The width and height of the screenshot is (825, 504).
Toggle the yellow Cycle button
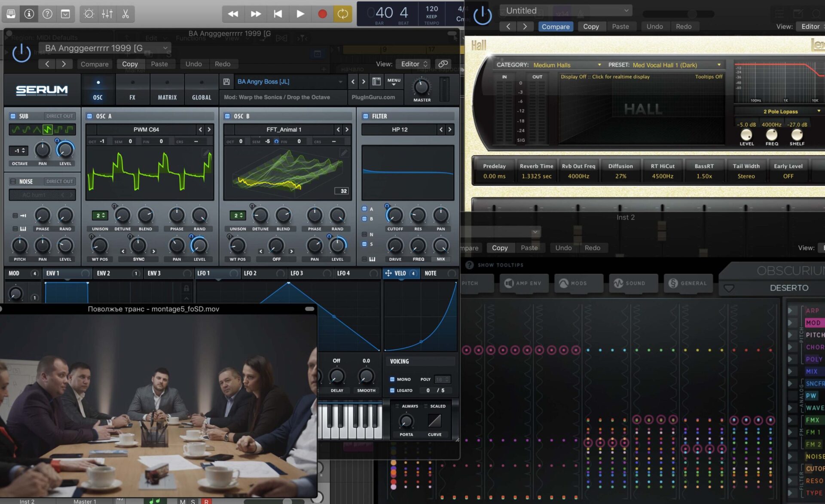pos(342,14)
